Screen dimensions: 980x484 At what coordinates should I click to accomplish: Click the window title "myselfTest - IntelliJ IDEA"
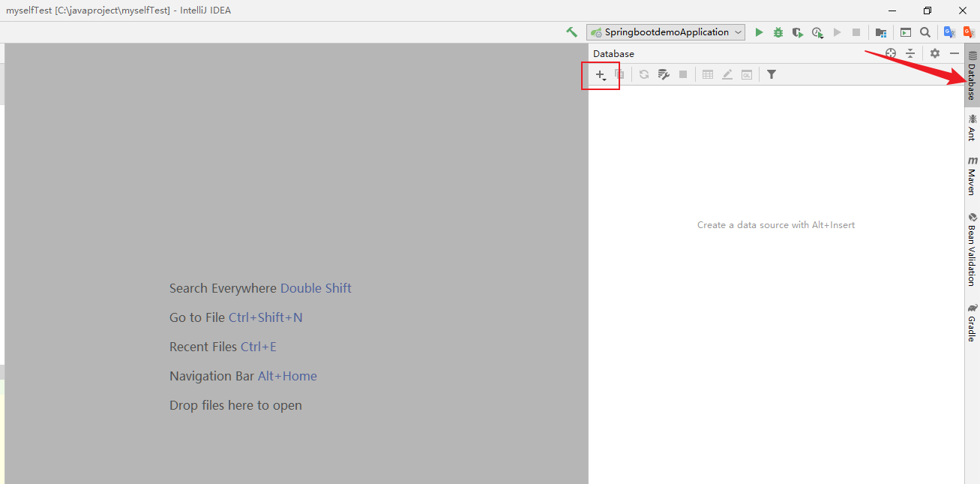(x=118, y=11)
